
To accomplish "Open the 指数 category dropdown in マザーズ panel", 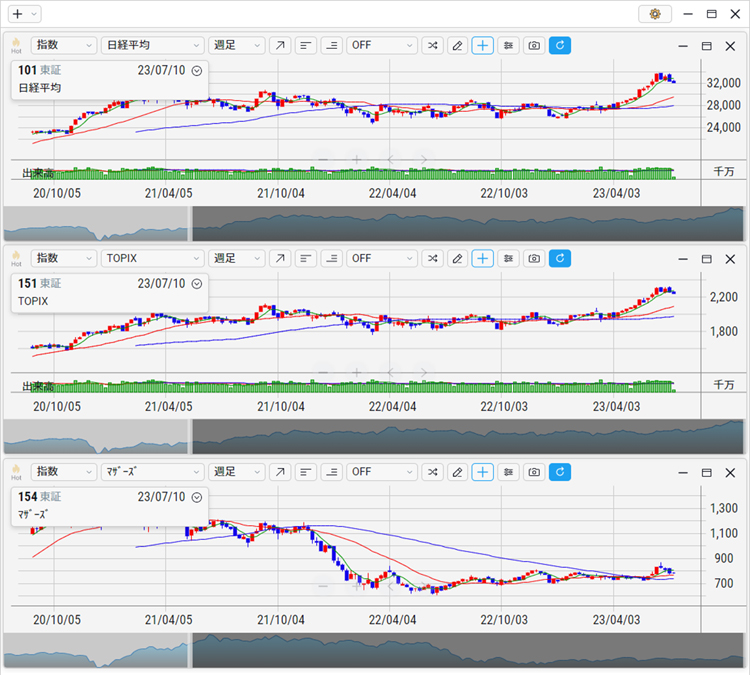I will [x=64, y=472].
